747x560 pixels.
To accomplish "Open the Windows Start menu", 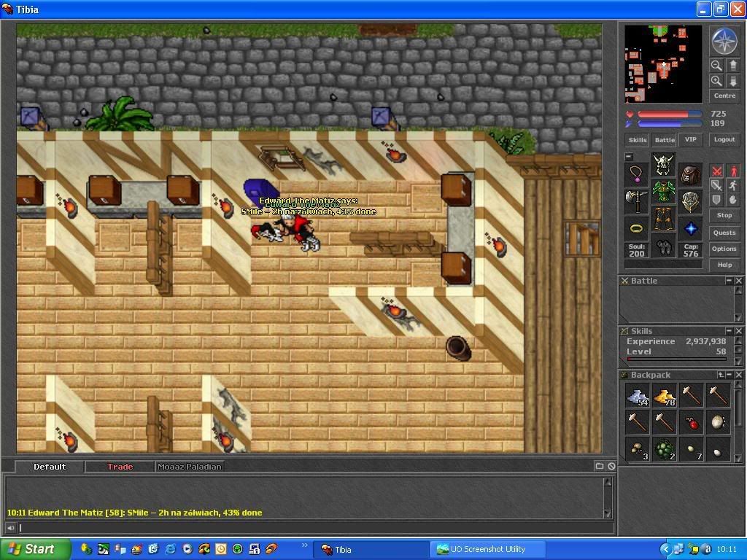I will pyautogui.click(x=35, y=550).
